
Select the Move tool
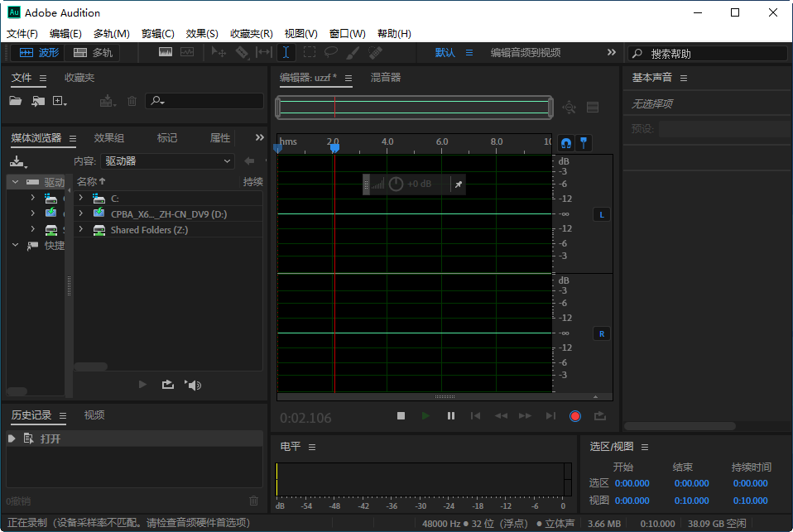click(x=219, y=52)
